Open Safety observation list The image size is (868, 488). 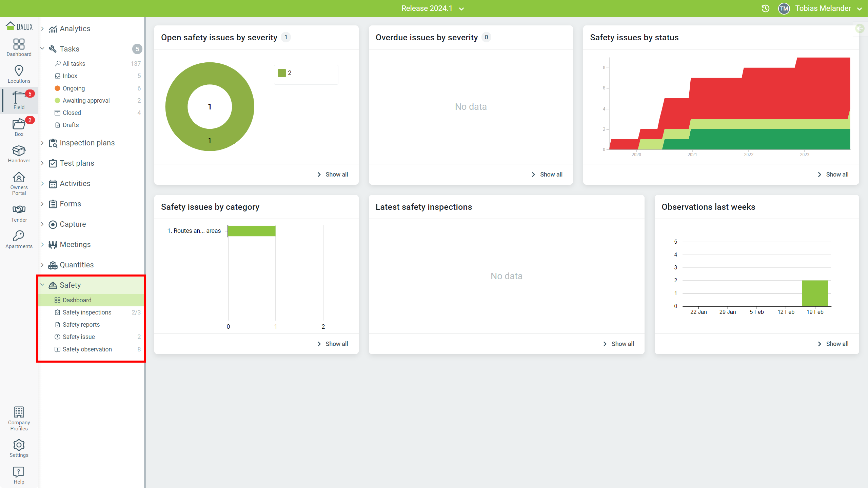point(87,349)
